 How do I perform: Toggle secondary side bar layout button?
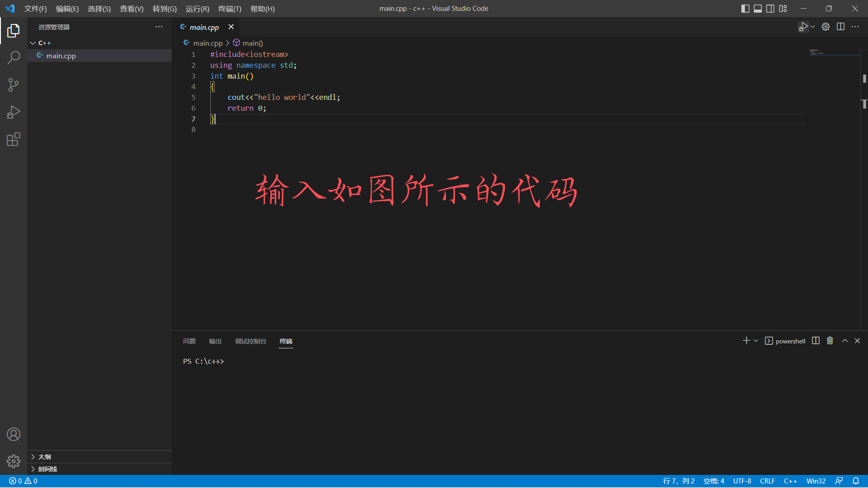pos(770,9)
